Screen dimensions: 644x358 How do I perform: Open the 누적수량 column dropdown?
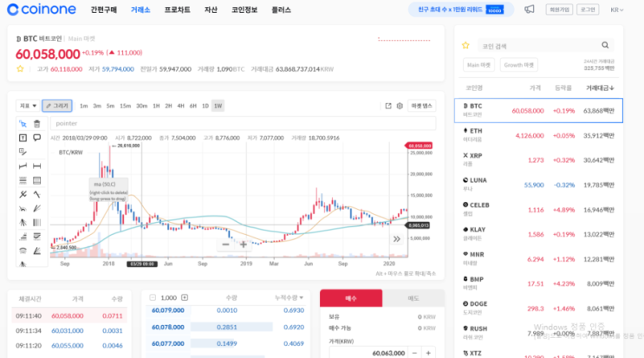289,297
